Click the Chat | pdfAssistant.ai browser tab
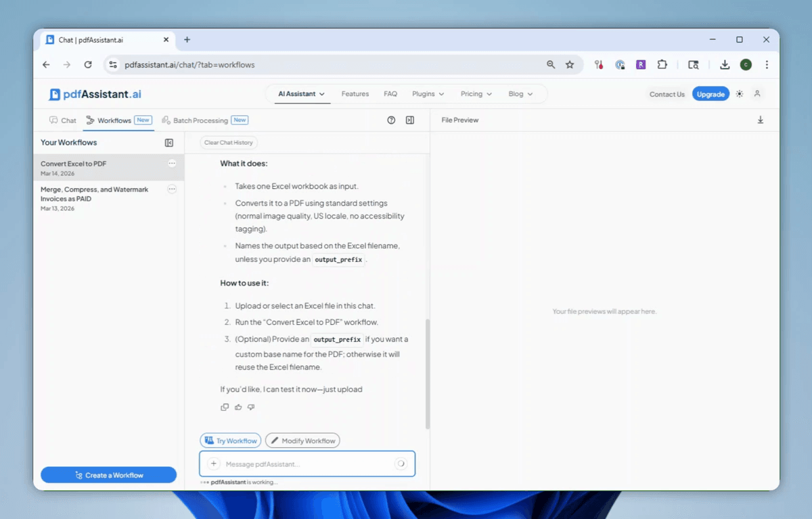 pyautogui.click(x=107, y=40)
